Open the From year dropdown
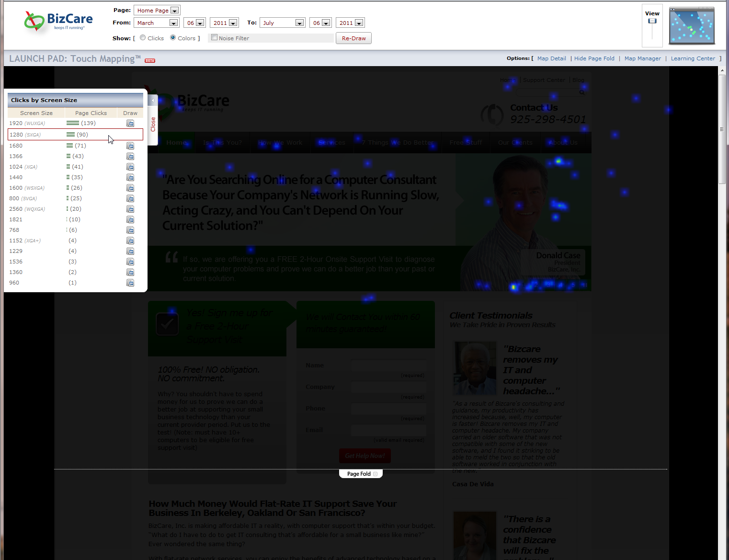Screen dimensions: 729x560 coord(224,23)
